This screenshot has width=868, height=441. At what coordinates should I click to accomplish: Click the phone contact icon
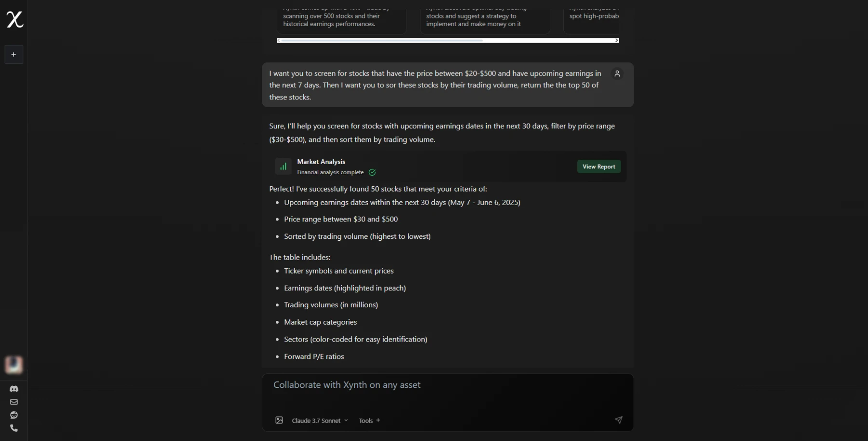(14, 428)
